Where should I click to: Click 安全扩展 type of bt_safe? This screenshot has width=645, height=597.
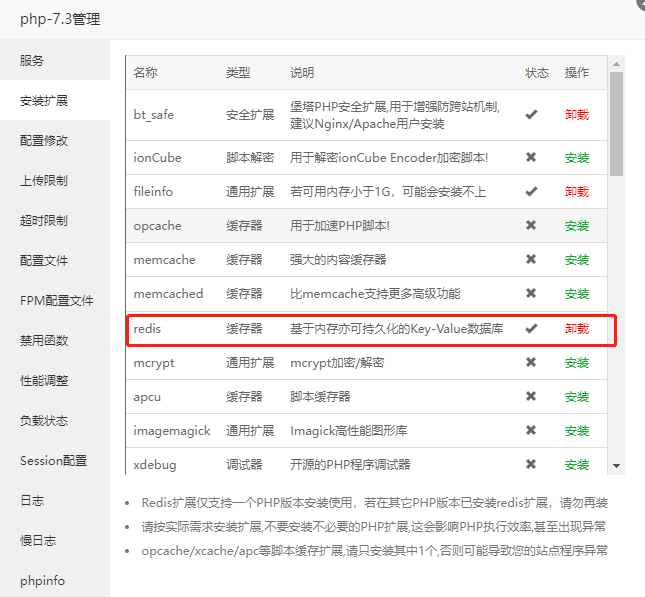point(250,115)
